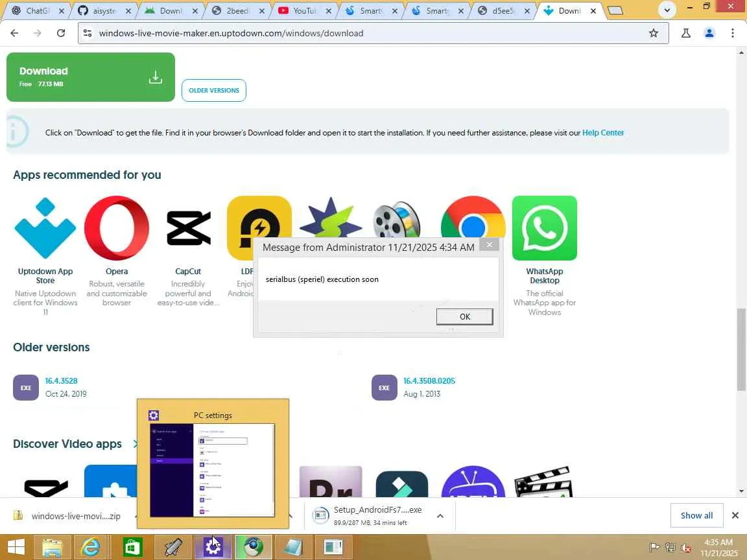Open the Premiere Pr app icon
The height and width of the screenshot is (560, 747).
click(331, 482)
